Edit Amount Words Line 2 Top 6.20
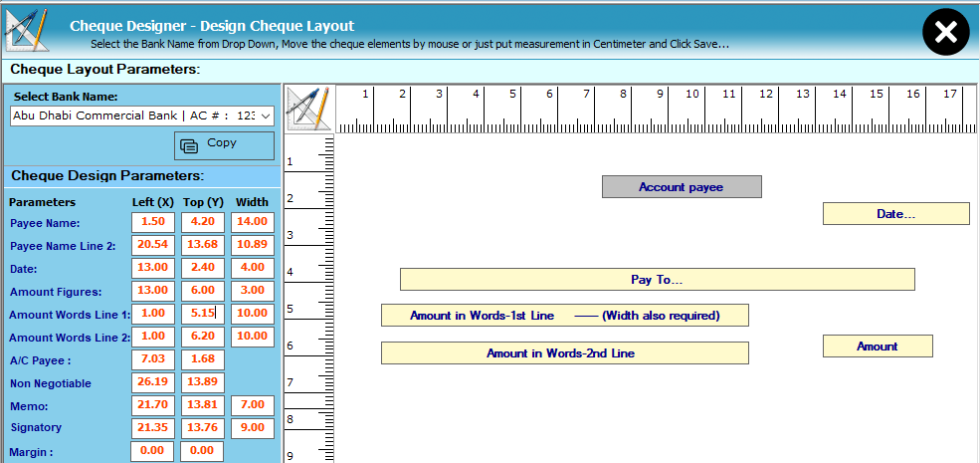Screen dimensions: 980x463 pyautogui.click(x=203, y=338)
